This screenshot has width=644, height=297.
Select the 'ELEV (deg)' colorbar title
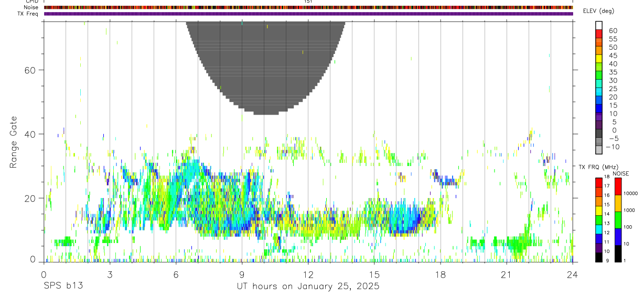click(x=598, y=11)
